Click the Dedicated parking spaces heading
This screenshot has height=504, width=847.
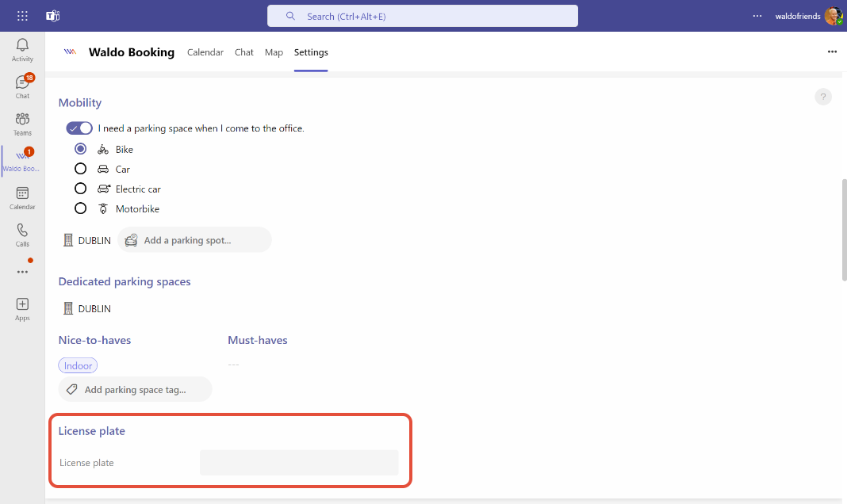pos(125,281)
